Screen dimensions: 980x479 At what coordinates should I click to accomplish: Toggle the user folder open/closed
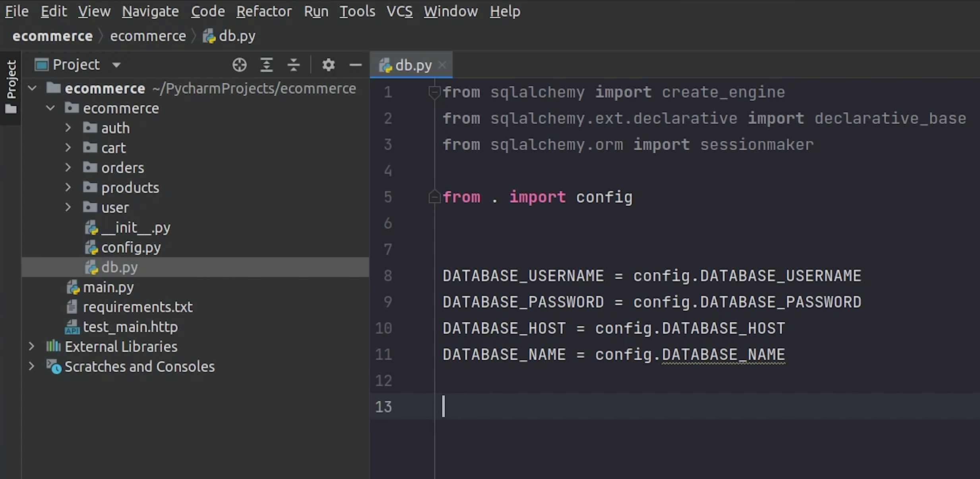click(x=68, y=207)
